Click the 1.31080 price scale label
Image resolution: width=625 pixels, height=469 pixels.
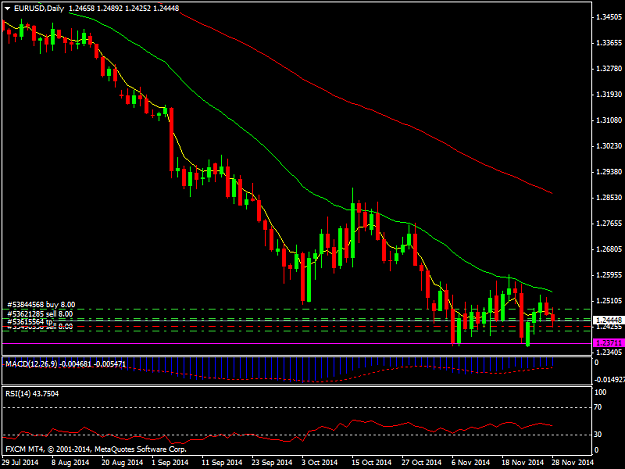pyautogui.click(x=609, y=120)
